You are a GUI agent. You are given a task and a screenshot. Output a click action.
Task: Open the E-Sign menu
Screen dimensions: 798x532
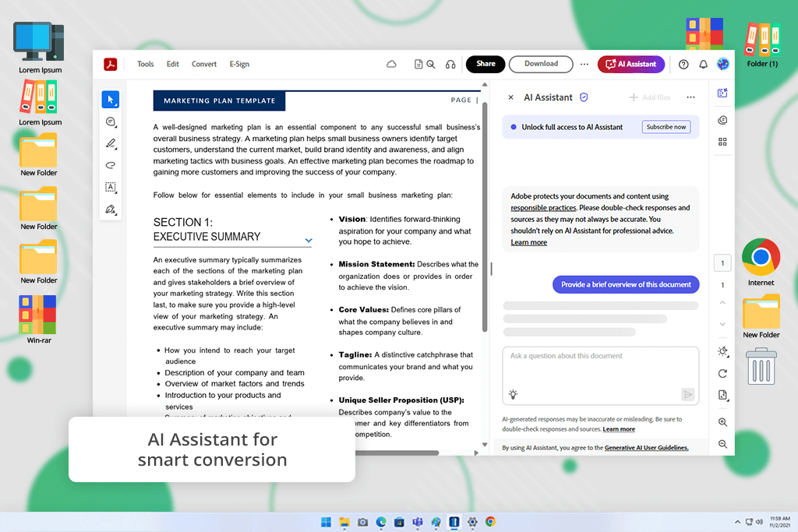(x=239, y=64)
